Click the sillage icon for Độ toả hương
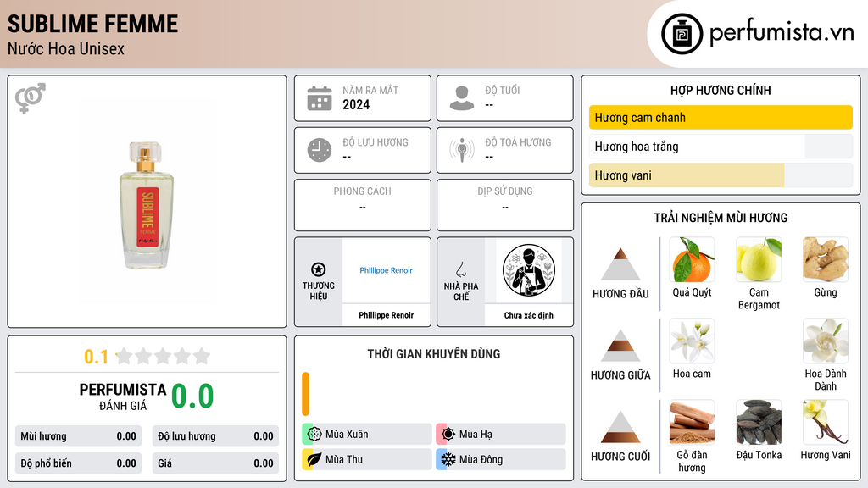Viewport: 868px width, 488px height. (462, 150)
